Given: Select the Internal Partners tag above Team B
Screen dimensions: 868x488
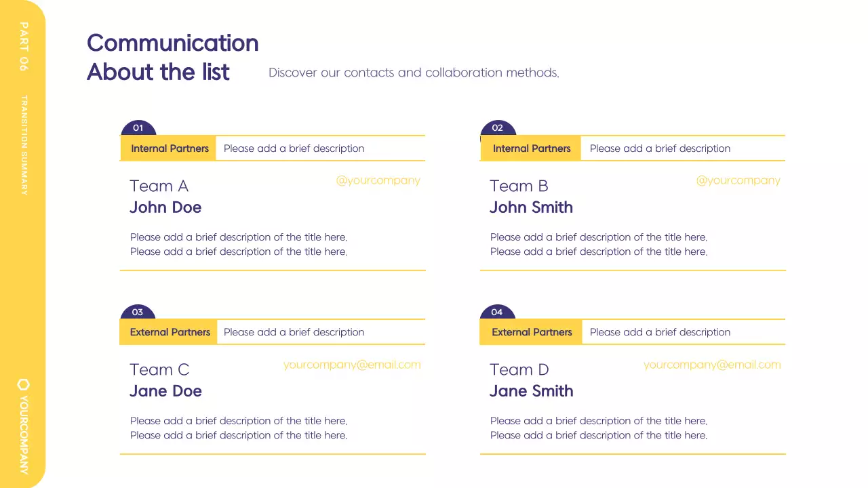Looking at the screenshot, I should (x=532, y=148).
